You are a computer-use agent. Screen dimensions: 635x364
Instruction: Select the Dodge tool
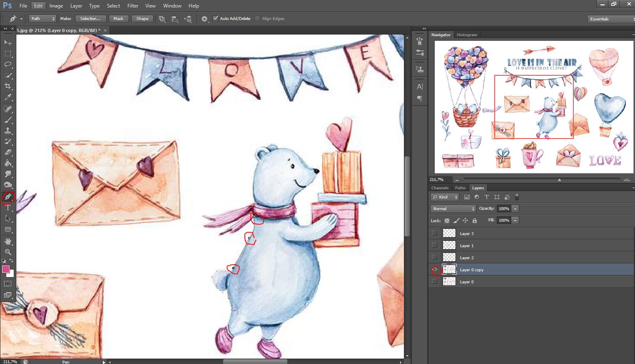[8, 185]
